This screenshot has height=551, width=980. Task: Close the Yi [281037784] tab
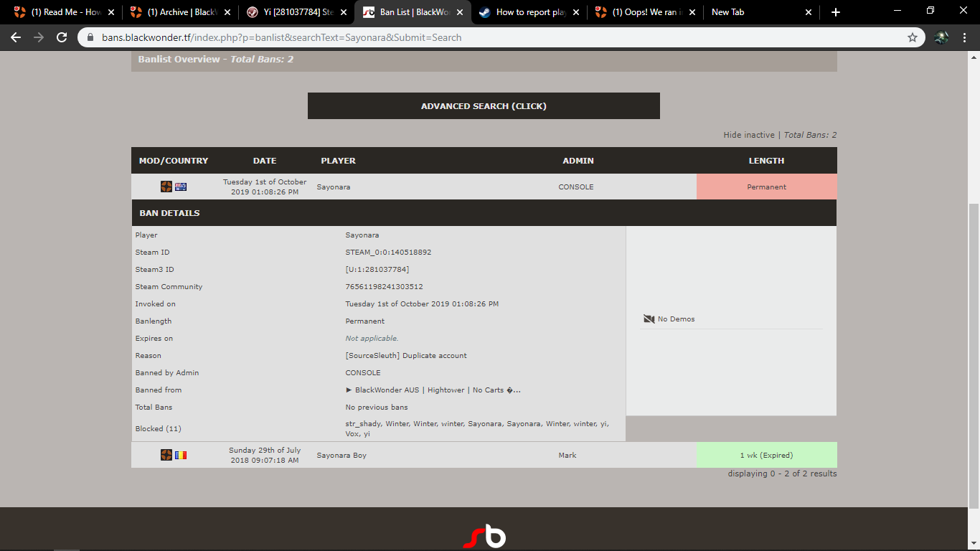click(x=344, y=12)
